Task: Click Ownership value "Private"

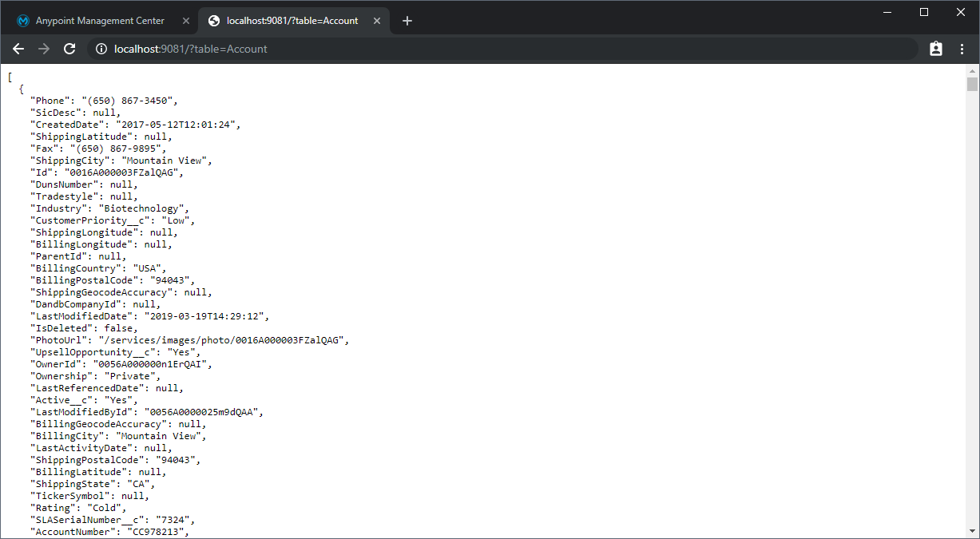Action: [x=132, y=376]
